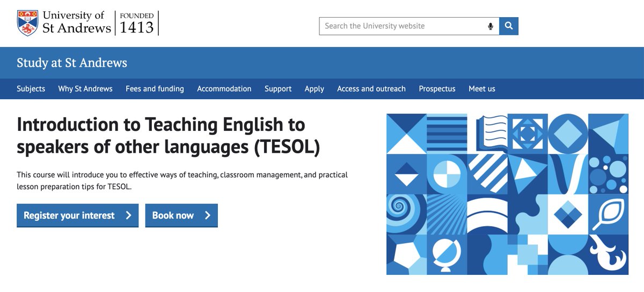Click the University of St Andrews wordmark text

tap(77, 22)
